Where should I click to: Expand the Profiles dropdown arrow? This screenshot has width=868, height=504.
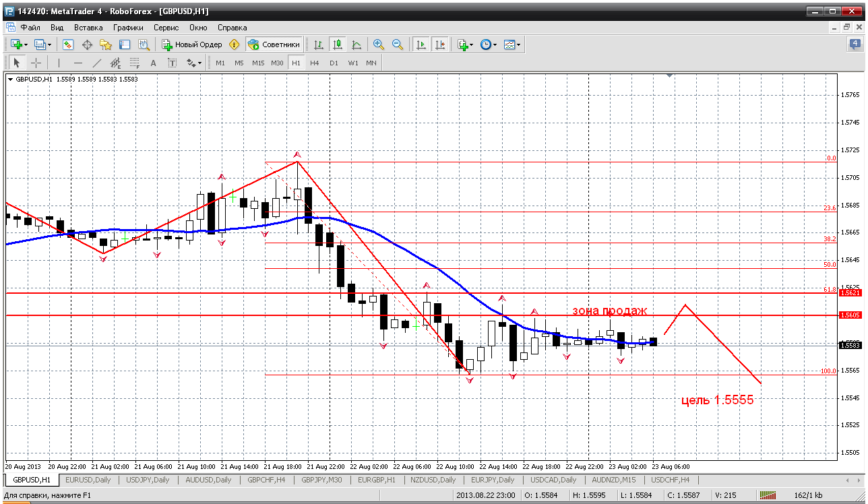click(50, 44)
